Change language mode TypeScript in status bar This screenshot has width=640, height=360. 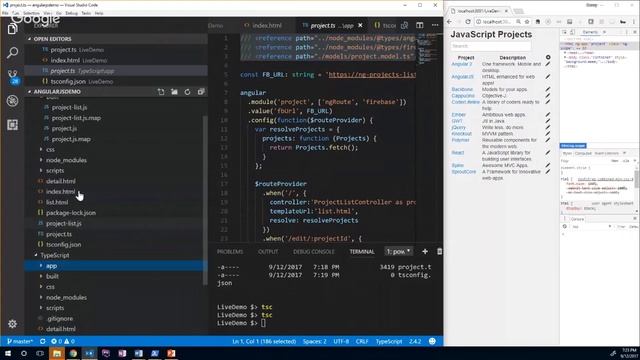(x=389, y=341)
